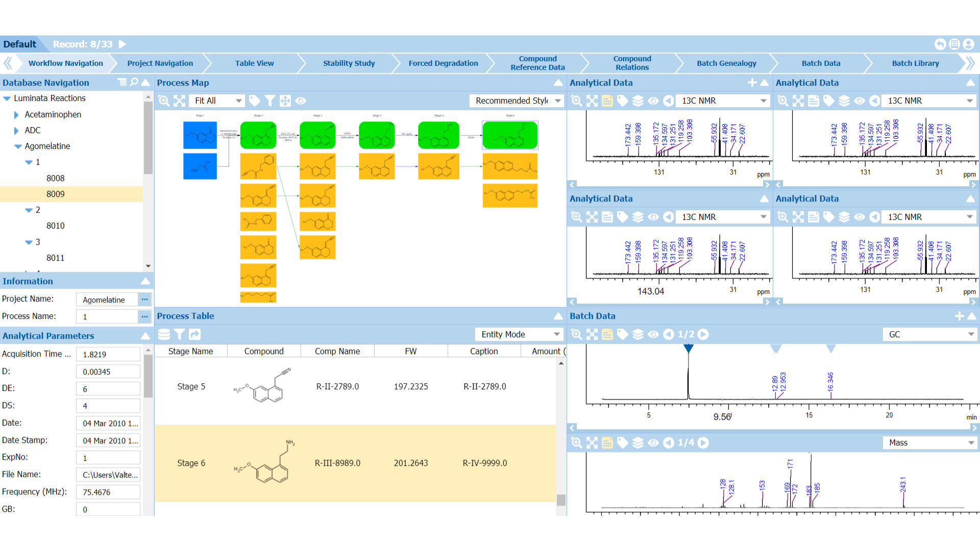Click the layers icon in Batch Data GC toolbar

point(638,335)
